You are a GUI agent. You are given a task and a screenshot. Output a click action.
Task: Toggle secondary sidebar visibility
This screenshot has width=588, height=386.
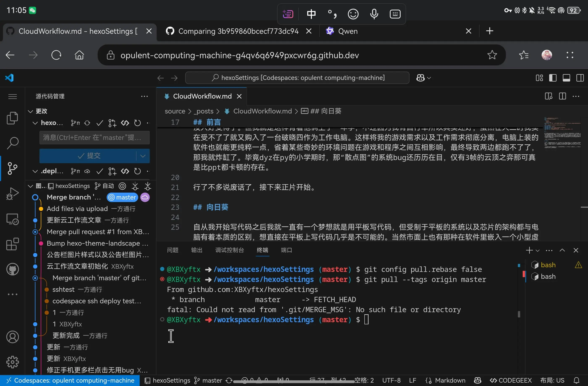click(x=580, y=78)
